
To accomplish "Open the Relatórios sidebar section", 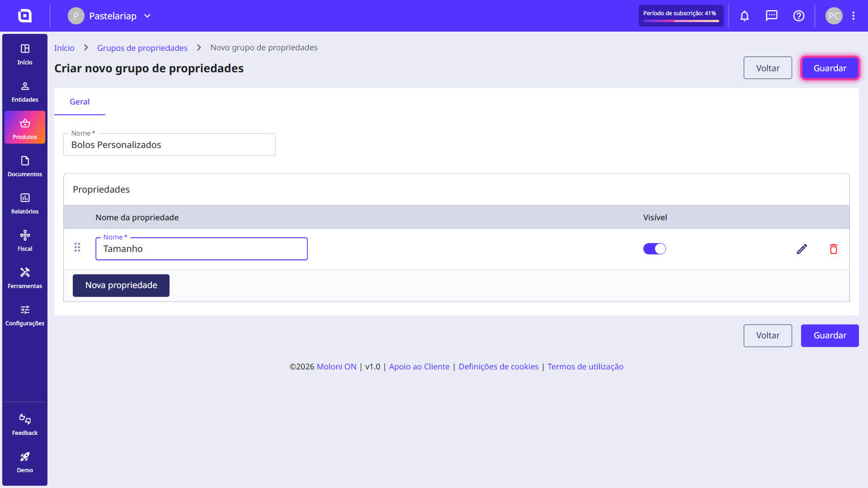I will 25,203.
